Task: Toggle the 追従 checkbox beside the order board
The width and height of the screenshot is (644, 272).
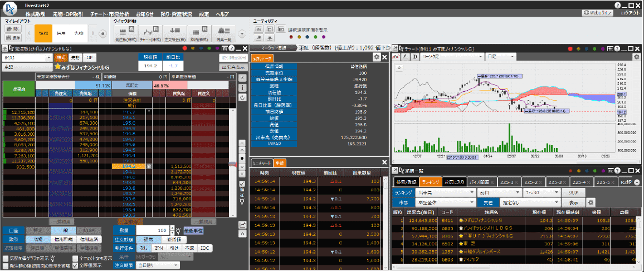Action: [242, 184]
